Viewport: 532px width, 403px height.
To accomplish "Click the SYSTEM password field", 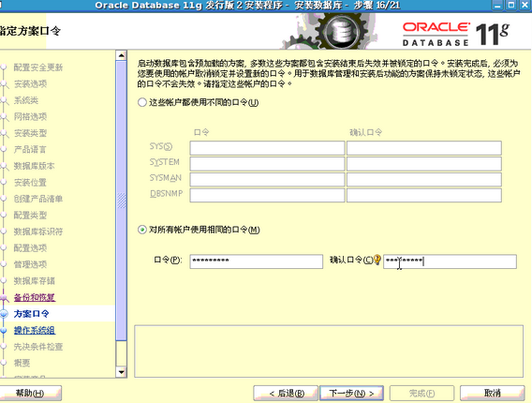I will (267, 164).
